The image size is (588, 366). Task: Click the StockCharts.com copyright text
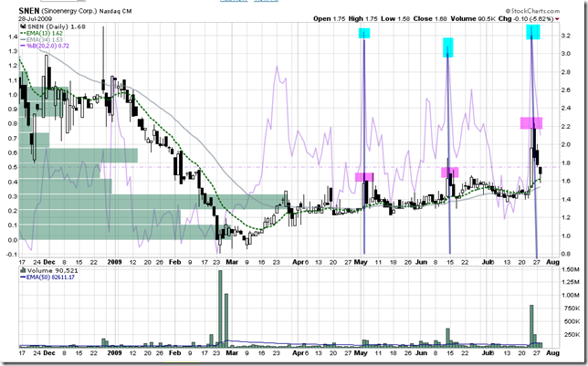click(x=532, y=11)
